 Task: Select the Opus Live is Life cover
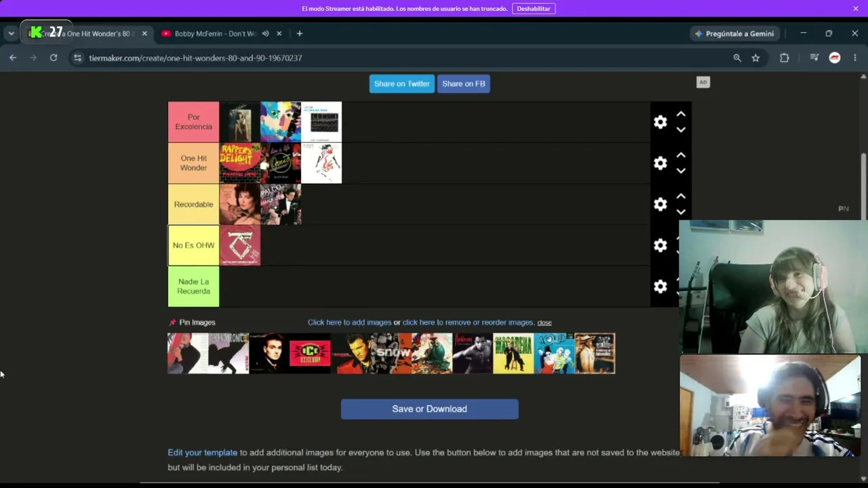[x=281, y=163]
